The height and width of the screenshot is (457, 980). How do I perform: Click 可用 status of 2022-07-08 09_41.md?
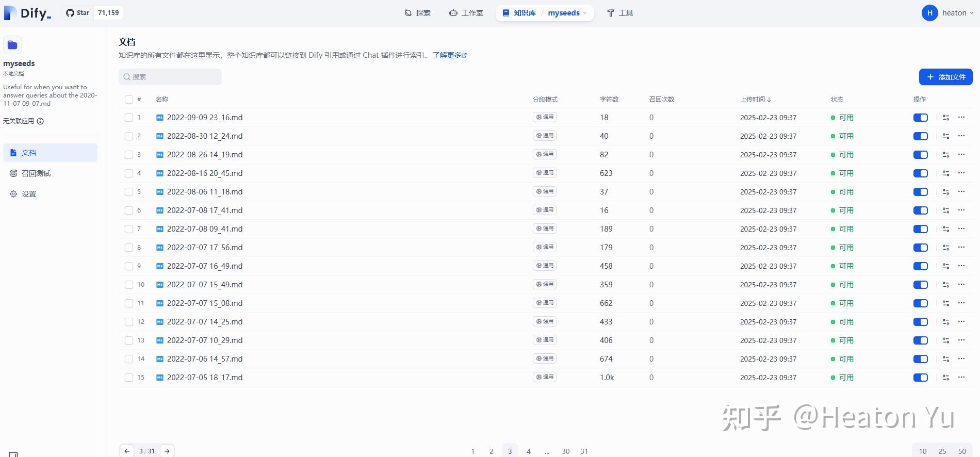point(842,229)
